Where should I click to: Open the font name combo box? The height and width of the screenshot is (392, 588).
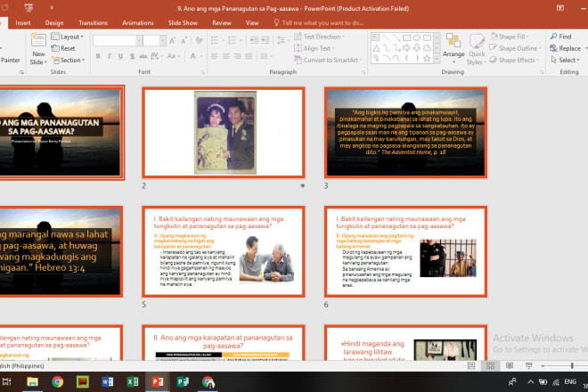pos(118,40)
